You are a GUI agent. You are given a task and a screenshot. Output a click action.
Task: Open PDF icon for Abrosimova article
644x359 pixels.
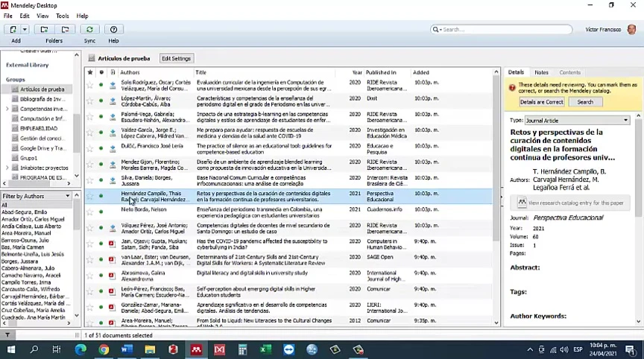[112, 276]
